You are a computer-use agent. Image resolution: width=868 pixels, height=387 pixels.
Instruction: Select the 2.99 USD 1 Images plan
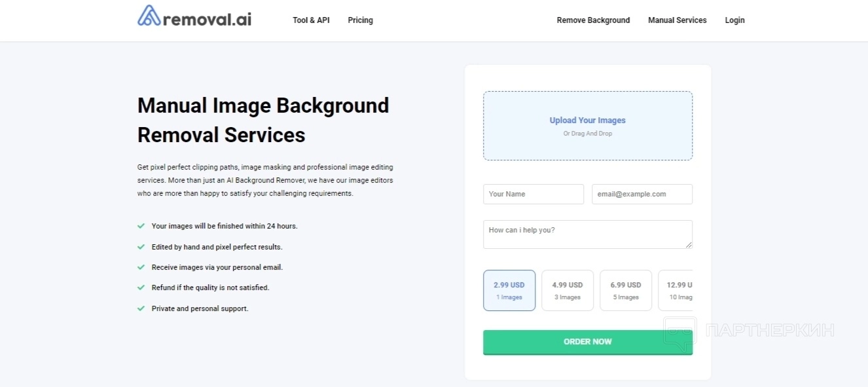[x=509, y=290]
